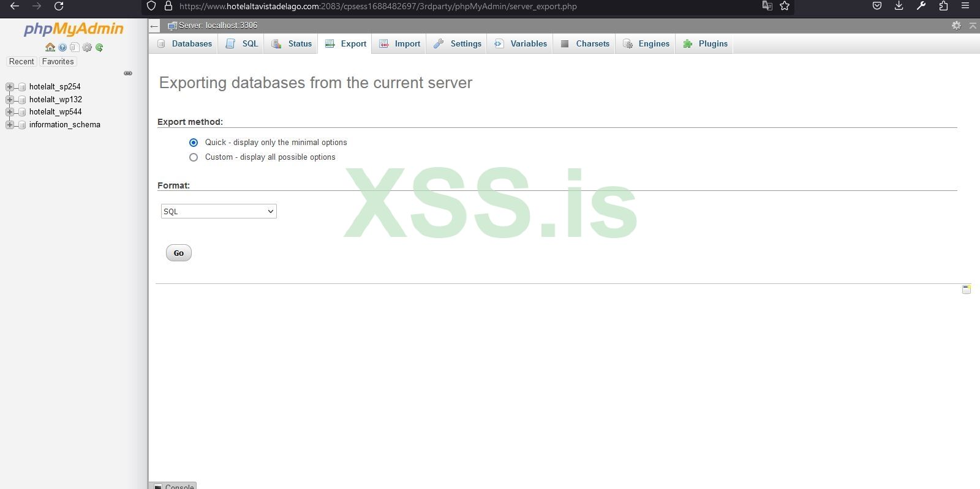Click the bookmark note icon below export form
This screenshot has width=980, height=489.
click(x=967, y=289)
